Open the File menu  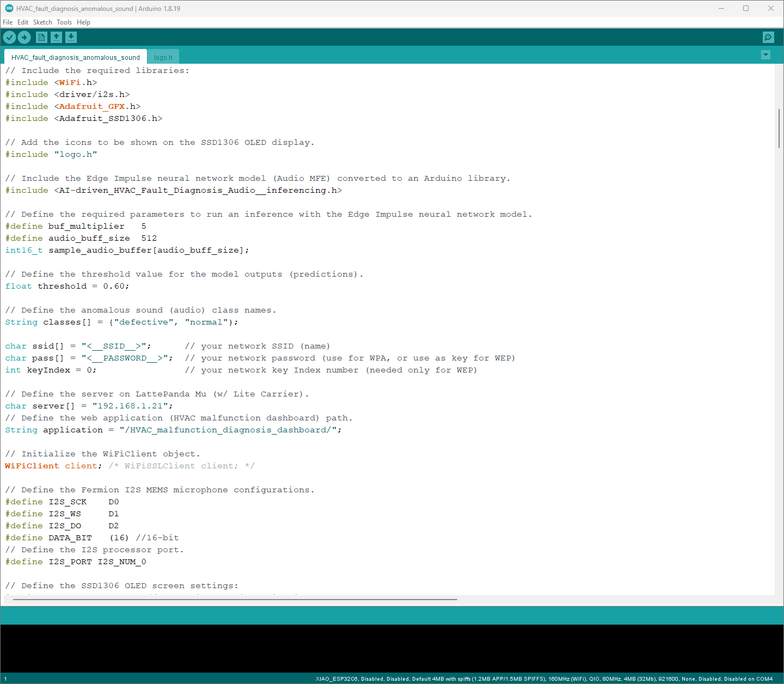click(8, 22)
